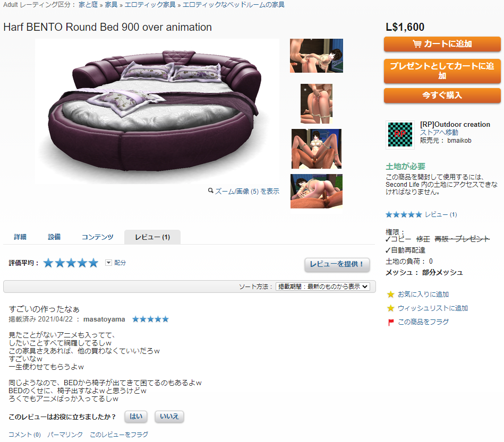Click the 今すぐ購入 buy now button
The image size is (504, 442).
click(x=442, y=96)
